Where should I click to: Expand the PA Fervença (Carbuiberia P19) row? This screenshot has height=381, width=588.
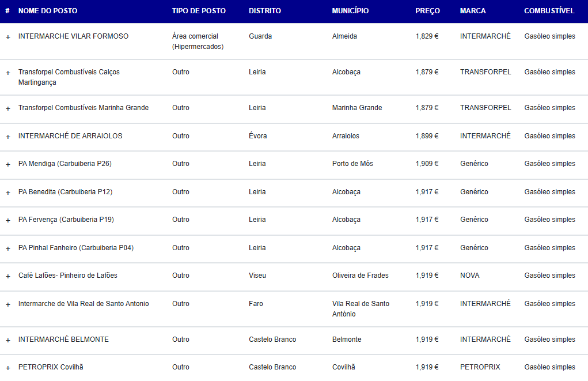[x=8, y=220]
